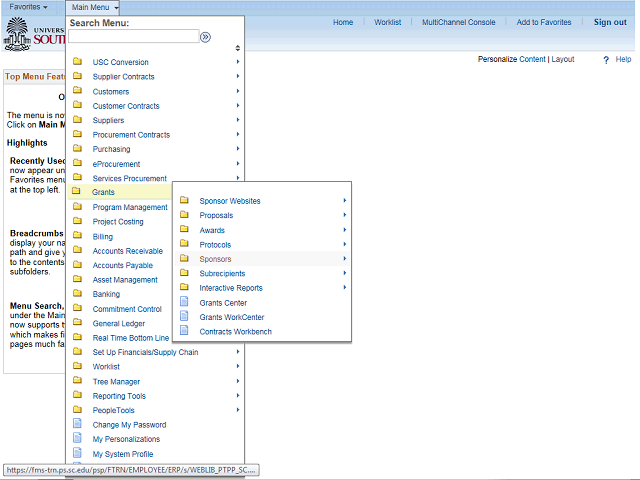Click the Grants Center document icon

click(x=184, y=302)
